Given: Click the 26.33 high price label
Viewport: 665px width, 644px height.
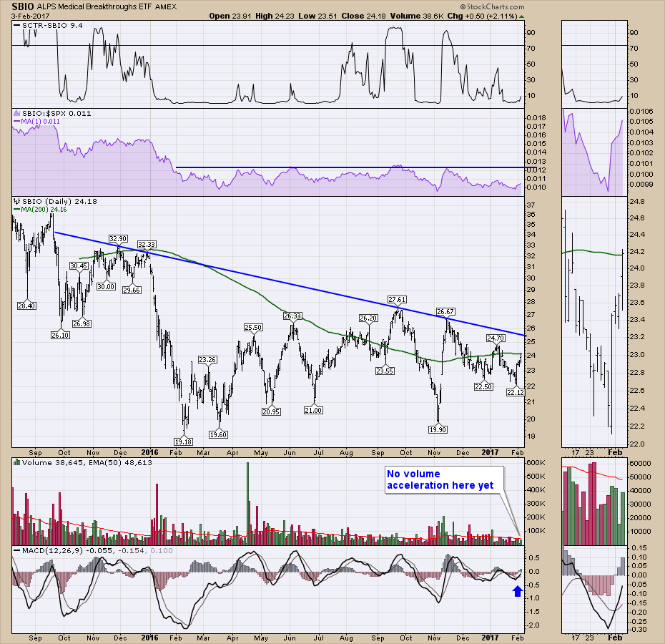Looking at the screenshot, I should click(292, 316).
